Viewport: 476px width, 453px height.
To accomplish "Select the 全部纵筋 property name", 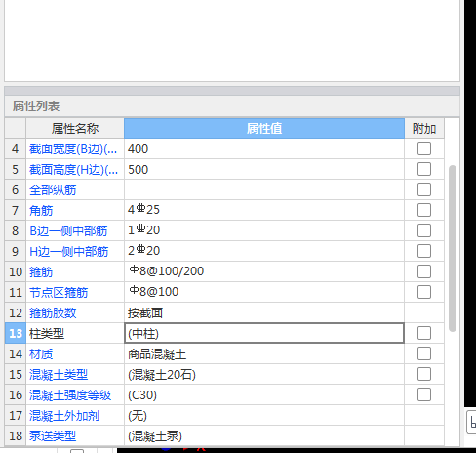I will pyautogui.click(x=75, y=189).
